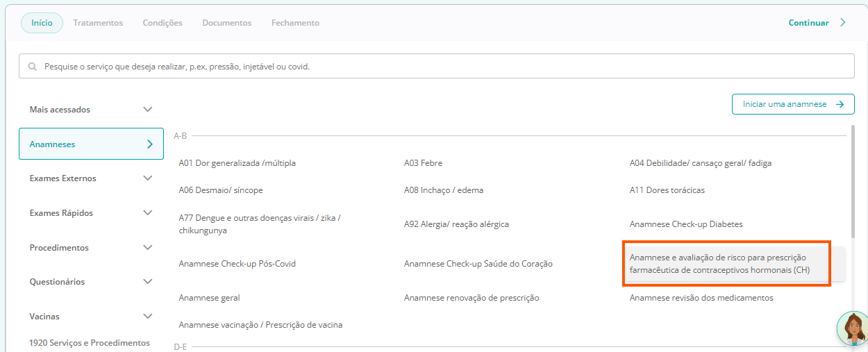Switch to the Tratamentos tab
Screen dimensions: 868x352
[98, 23]
